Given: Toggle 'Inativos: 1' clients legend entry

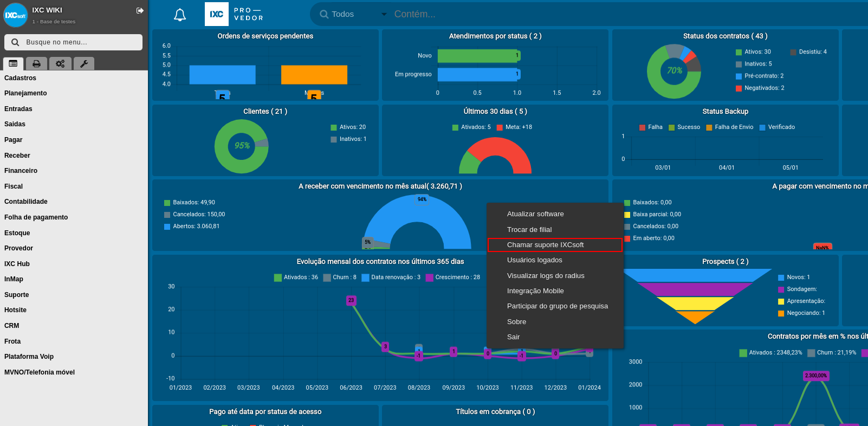Looking at the screenshot, I should pos(348,139).
